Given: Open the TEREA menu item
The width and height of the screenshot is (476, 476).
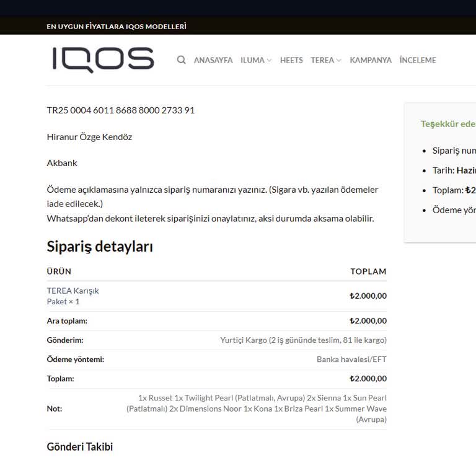Looking at the screenshot, I should [x=322, y=60].
